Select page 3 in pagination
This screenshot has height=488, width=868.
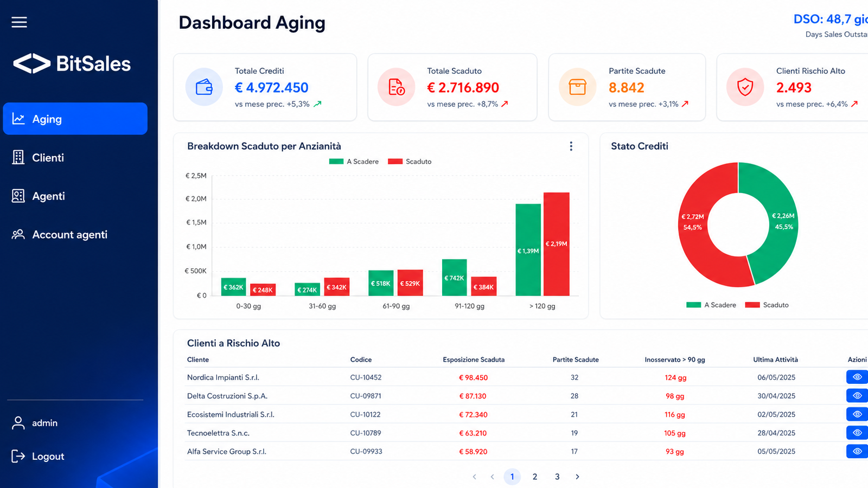coord(557,477)
